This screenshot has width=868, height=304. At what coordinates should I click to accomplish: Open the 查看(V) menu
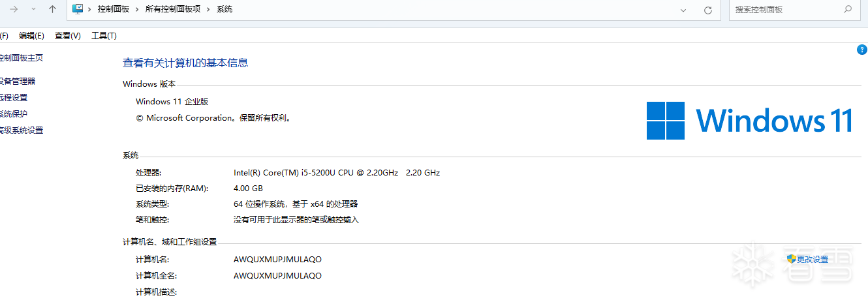point(67,36)
